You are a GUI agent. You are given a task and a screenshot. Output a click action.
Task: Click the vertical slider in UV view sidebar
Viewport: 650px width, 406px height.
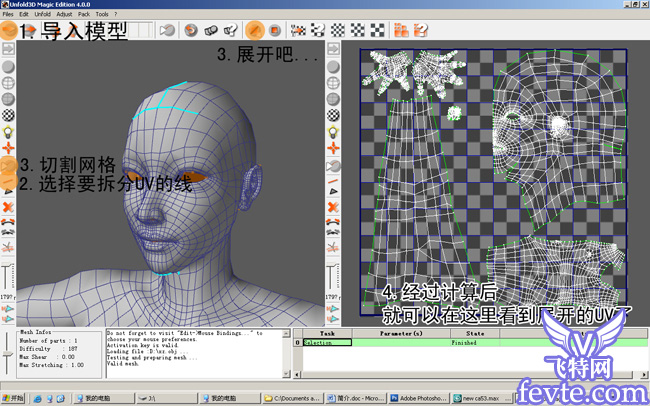pos(333,276)
